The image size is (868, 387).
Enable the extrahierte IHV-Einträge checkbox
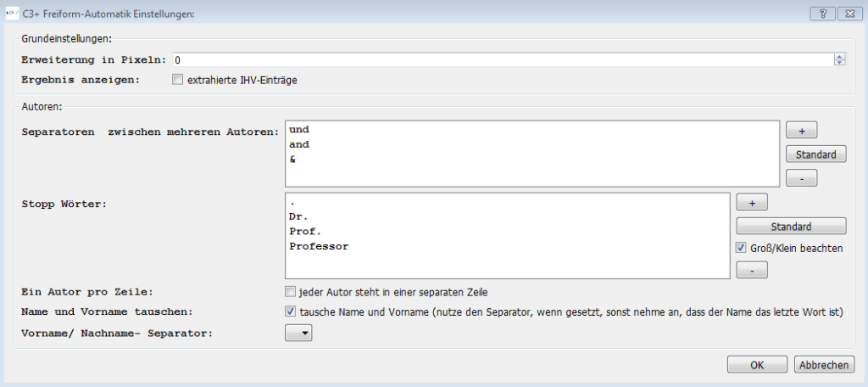178,81
